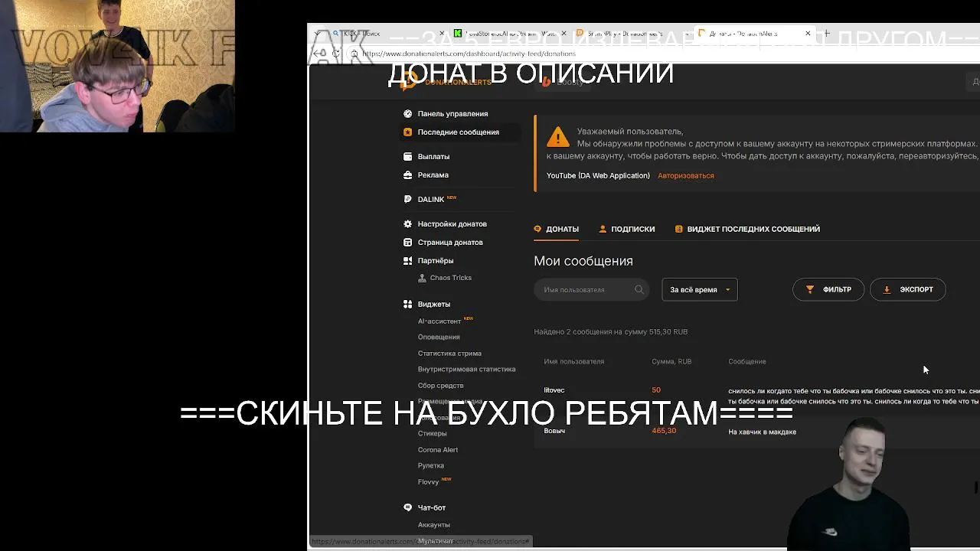Open Corona Alert widget link
980x551 pixels.
coord(438,450)
